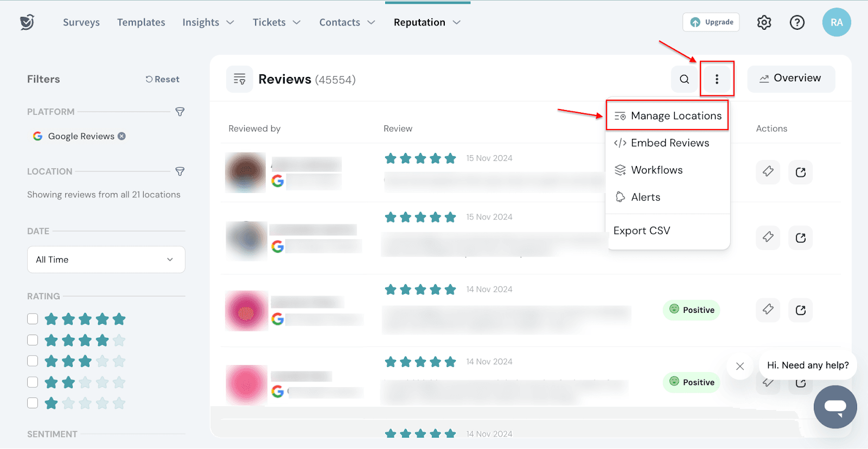Expand the Reputation menu
Viewport: 868px width, 449px height.
point(427,22)
